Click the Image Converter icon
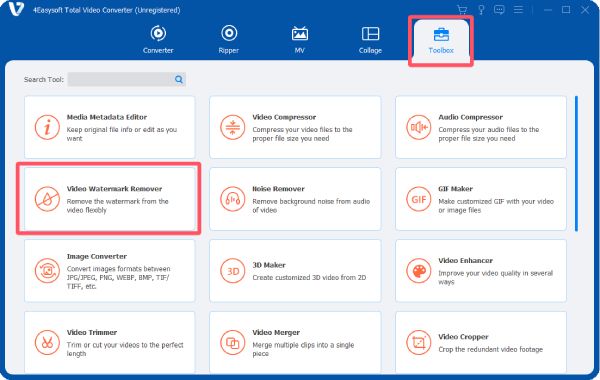 (x=47, y=271)
